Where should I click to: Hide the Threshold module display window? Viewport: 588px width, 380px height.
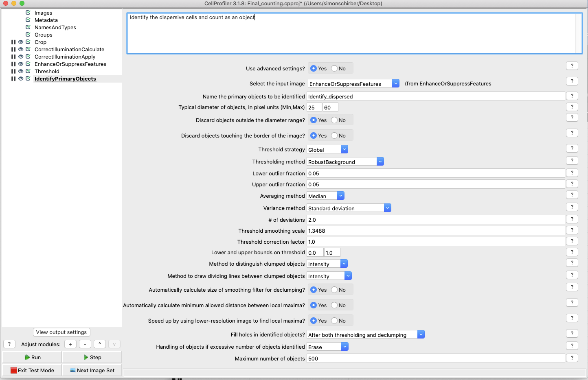(x=20, y=71)
